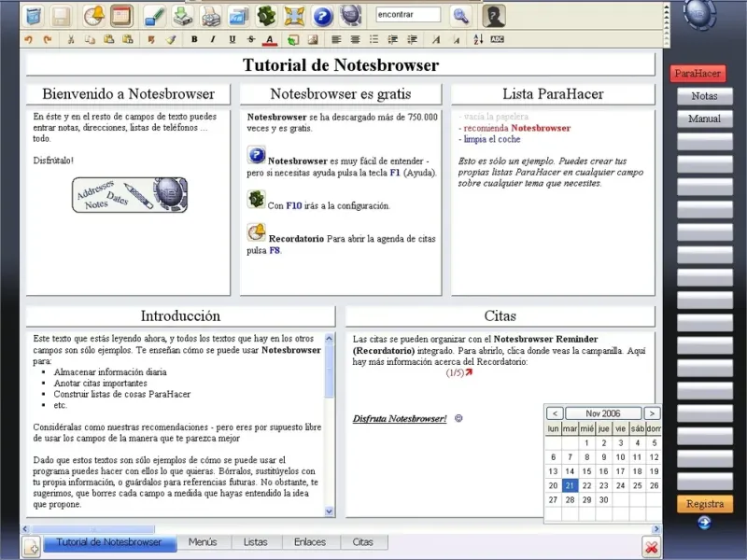This screenshot has width=747, height=560.
Task: Open the reminder bell clock icon
Action: [x=93, y=16]
